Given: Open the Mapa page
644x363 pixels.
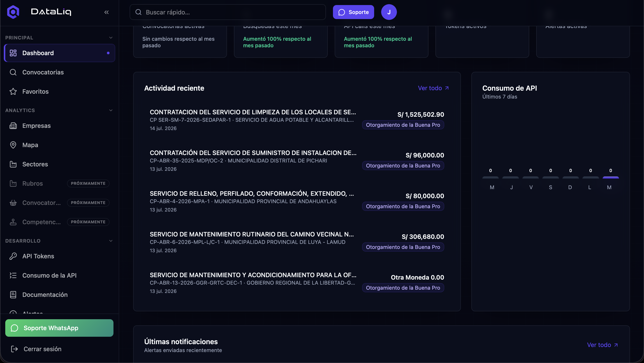Looking at the screenshot, I should click(60, 145).
